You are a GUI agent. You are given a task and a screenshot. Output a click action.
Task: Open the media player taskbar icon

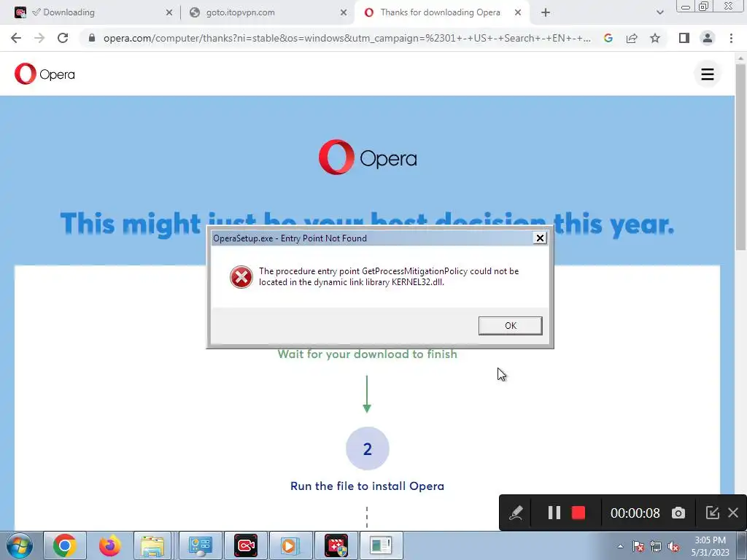pos(290,545)
